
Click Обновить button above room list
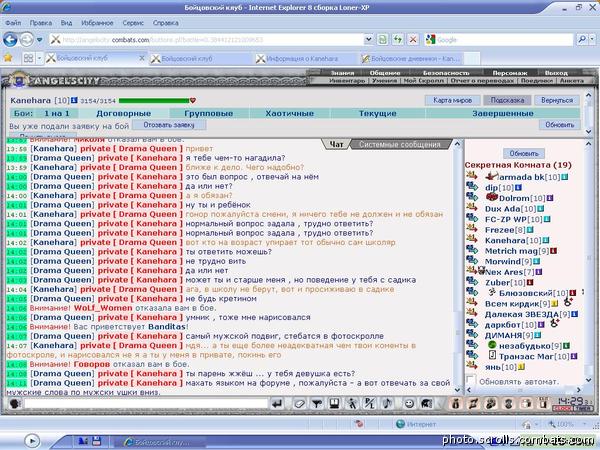pyautogui.click(x=524, y=153)
